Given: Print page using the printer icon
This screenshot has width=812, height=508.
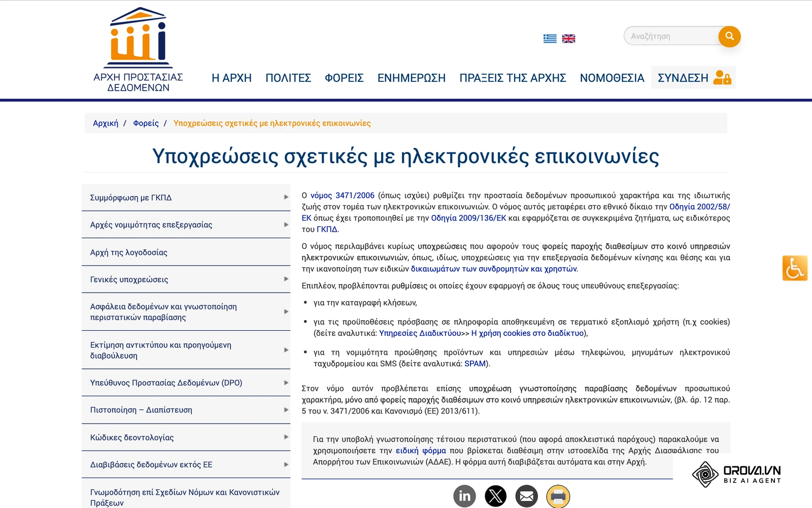Looking at the screenshot, I should [x=558, y=496].
